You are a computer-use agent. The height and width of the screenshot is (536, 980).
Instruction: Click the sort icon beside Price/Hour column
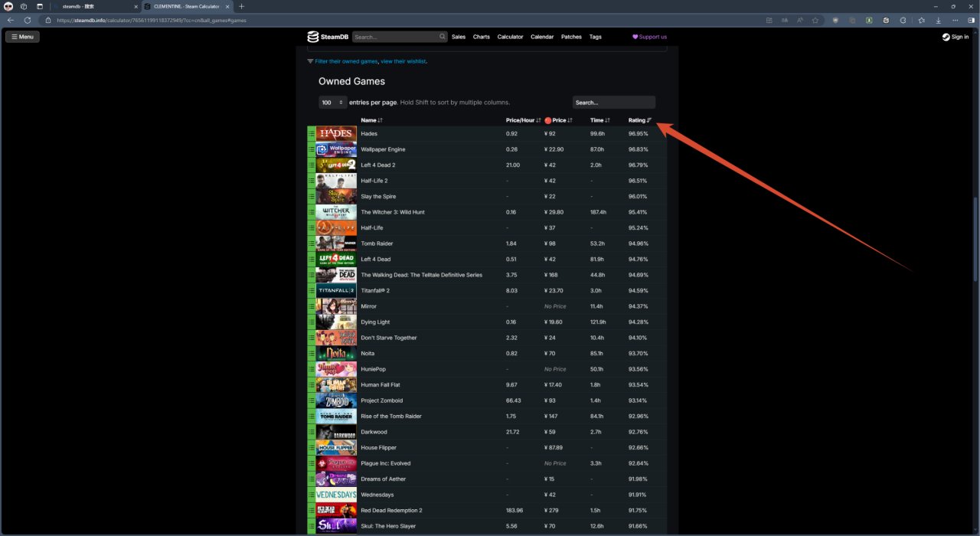click(538, 120)
